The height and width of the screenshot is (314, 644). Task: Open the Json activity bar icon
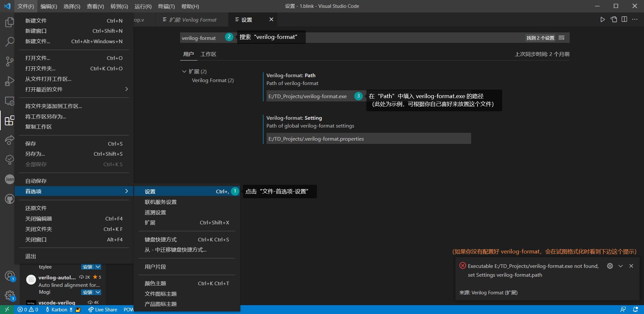9,179
